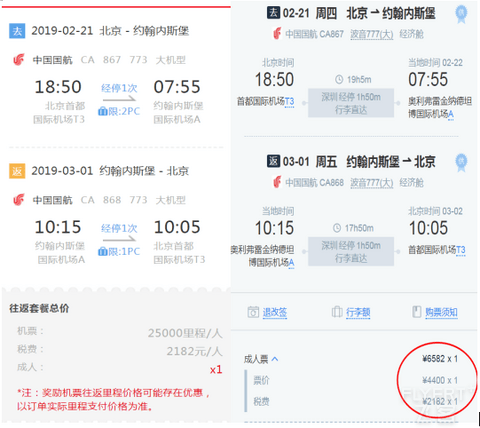480x428 pixels.
Task: Click Air China logo beside CA 867
Action: click(19, 60)
